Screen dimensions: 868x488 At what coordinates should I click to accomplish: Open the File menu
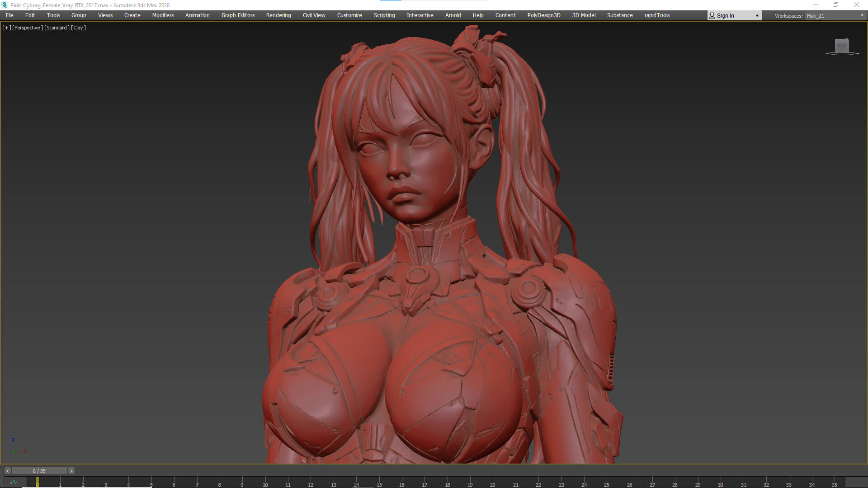[9, 15]
